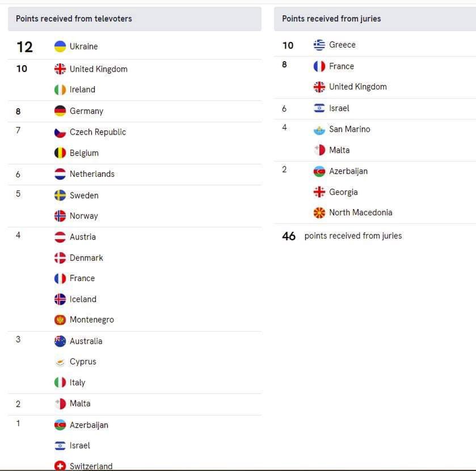476x471 pixels.
Task: Open the Iceland country link
Action: click(x=83, y=299)
